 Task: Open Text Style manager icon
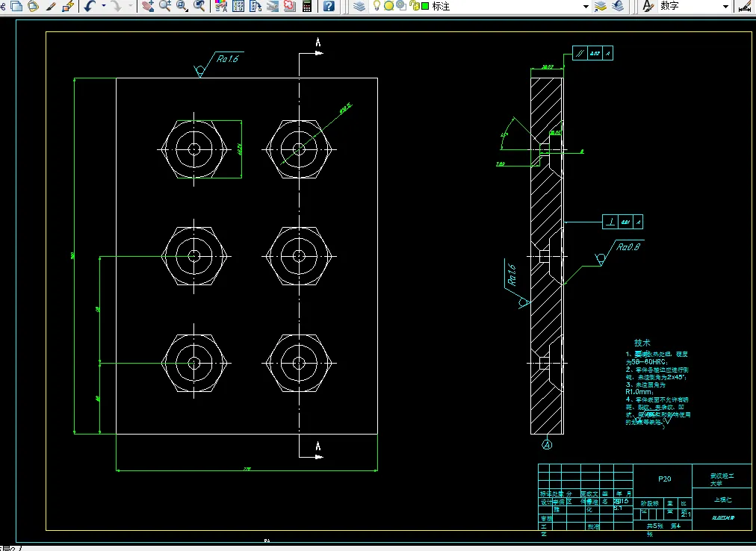[x=648, y=6]
